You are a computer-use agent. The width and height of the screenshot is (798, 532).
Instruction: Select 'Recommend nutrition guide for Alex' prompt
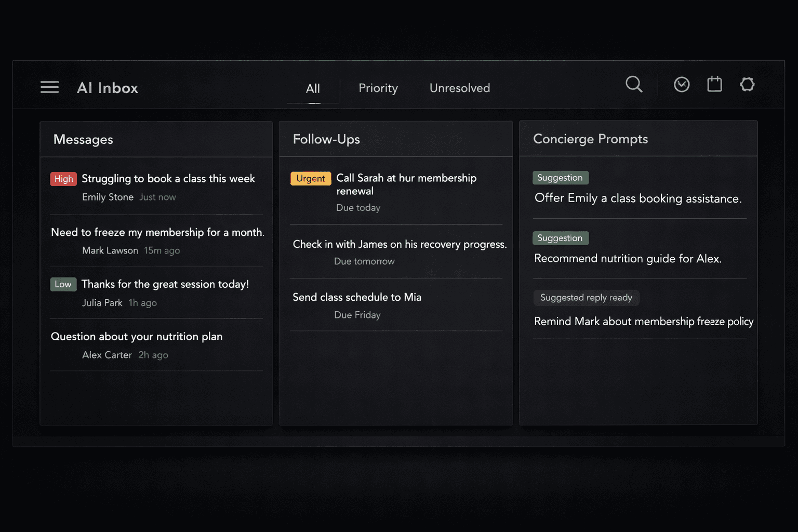pos(628,258)
